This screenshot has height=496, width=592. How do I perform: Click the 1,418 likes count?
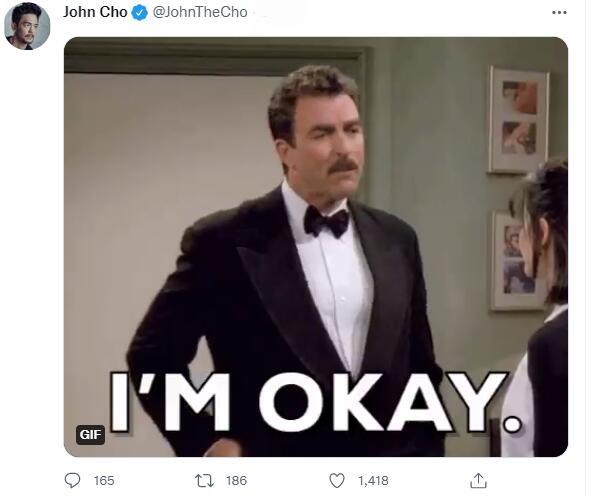pos(373,481)
